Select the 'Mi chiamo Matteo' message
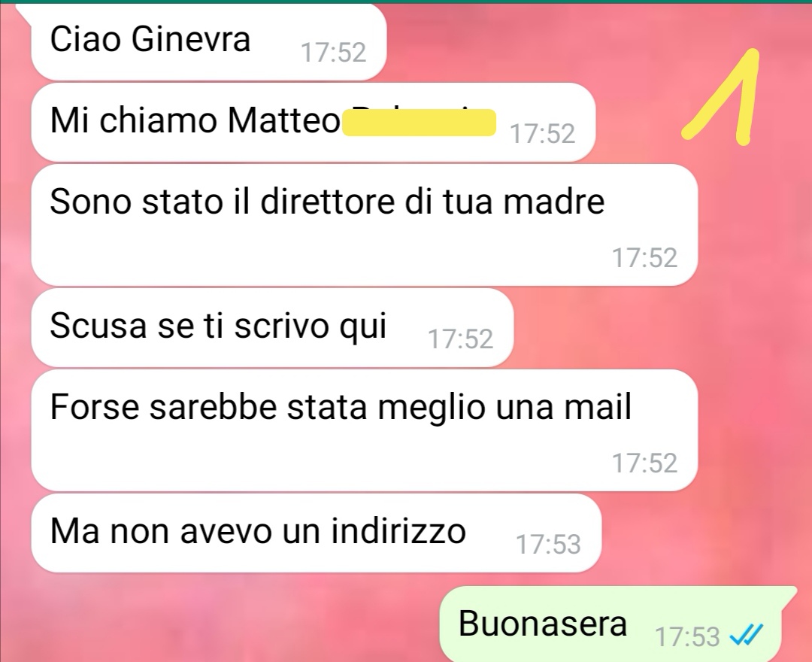This screenshot has height=662, width=812. (x=314, y=123)
